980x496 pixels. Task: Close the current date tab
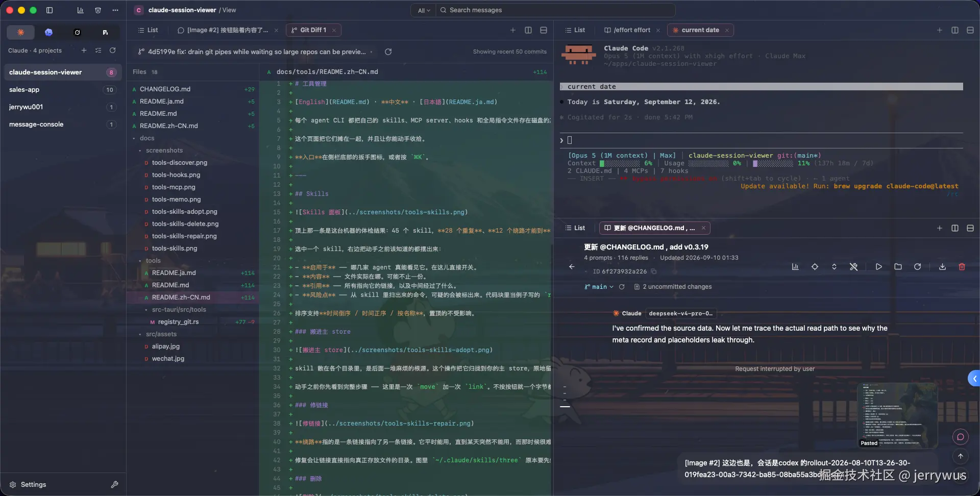click(727, 30)
